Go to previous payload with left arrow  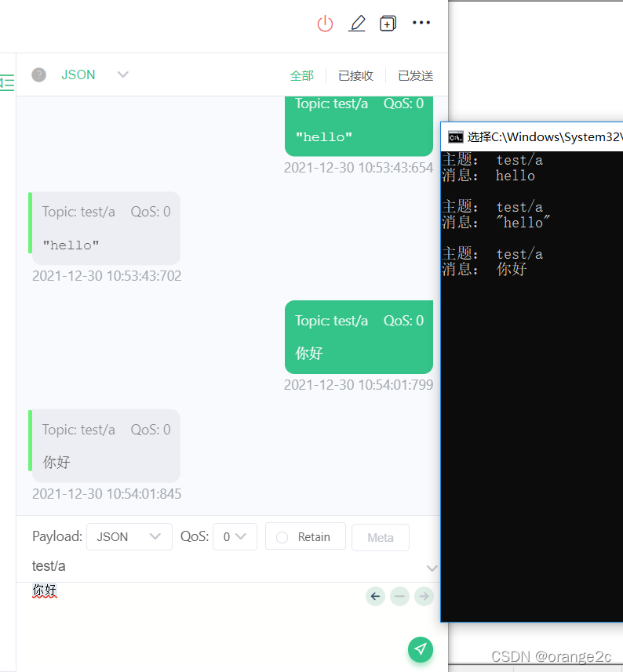[x=375, y=596]
